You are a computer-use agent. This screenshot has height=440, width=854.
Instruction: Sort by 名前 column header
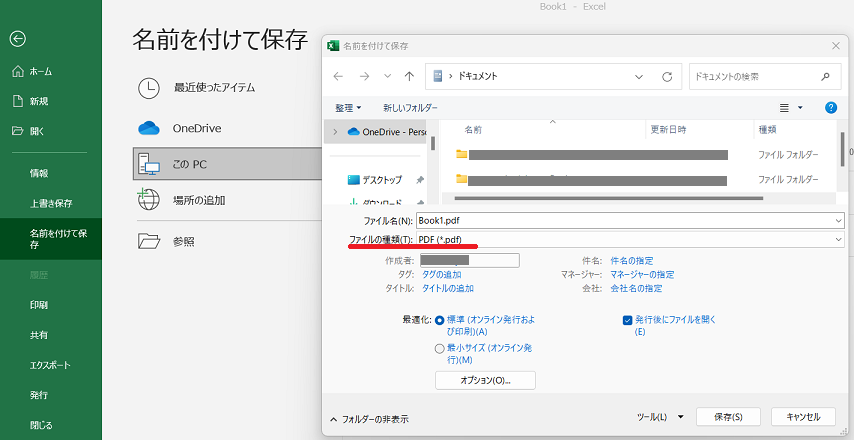coord(473,130)
